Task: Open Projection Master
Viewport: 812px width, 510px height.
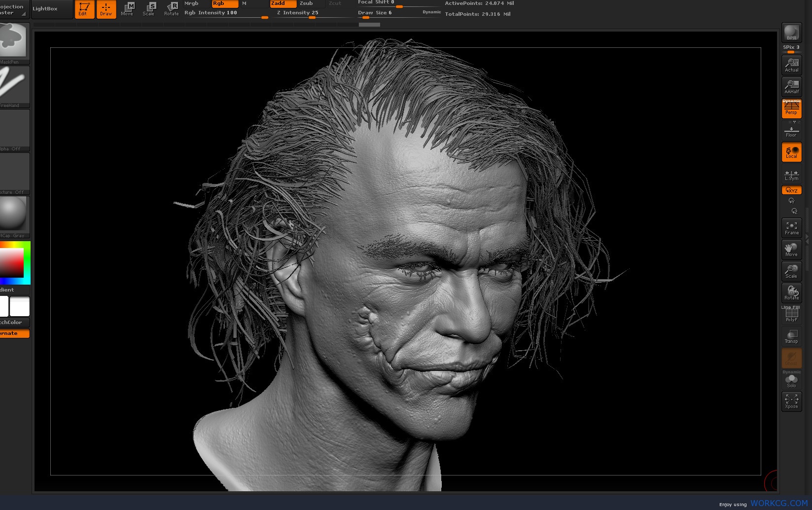Action: click(14, 9)
